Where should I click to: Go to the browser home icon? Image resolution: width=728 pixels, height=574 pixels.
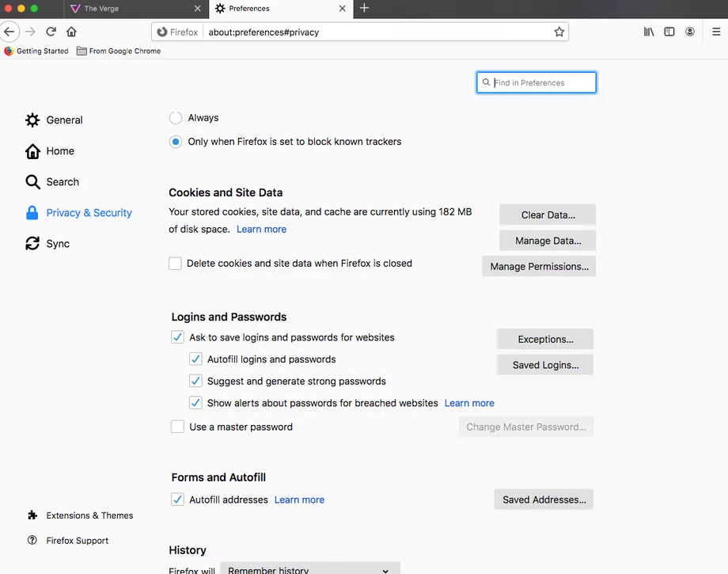71,32
